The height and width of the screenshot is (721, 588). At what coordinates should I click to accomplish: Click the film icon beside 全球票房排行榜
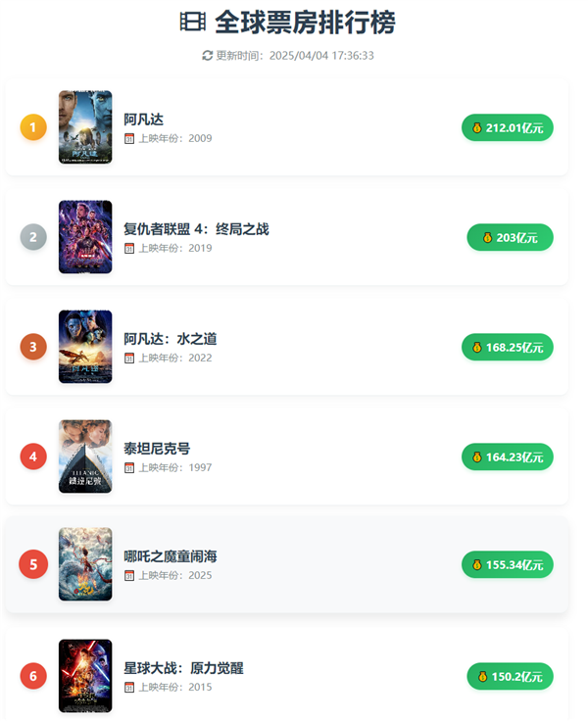(192, 23)
